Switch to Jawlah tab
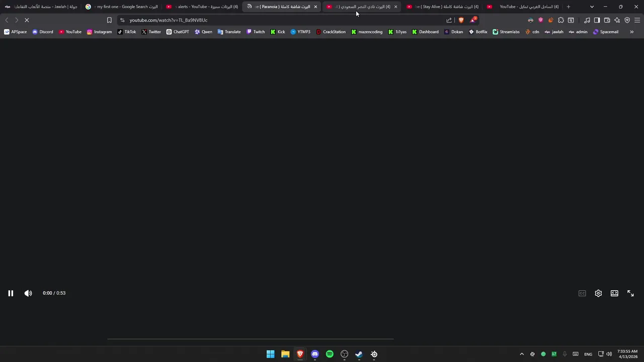 (41, 7)
